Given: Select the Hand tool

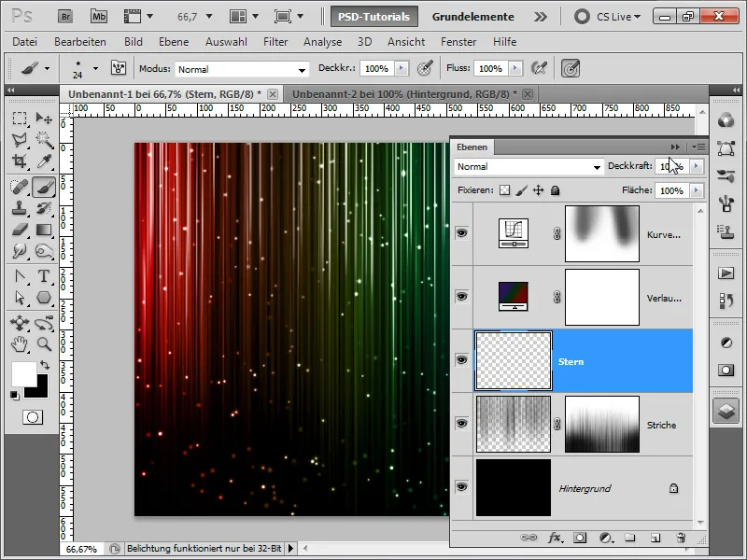Looking at the screenshot, I should coord(20,343).
